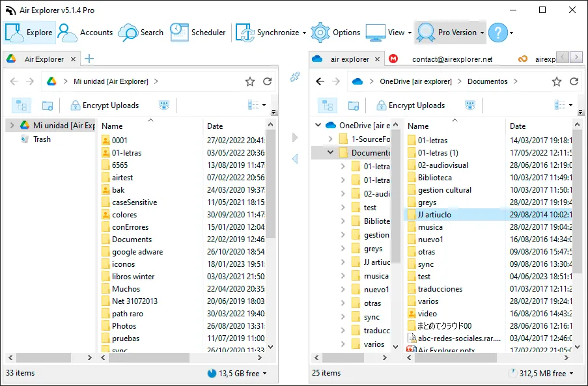Image resolution: width=588 pixels, height=386 pixels.
Task: Collapse the OneDrive root tree node
Action: [x=318, y=125]
